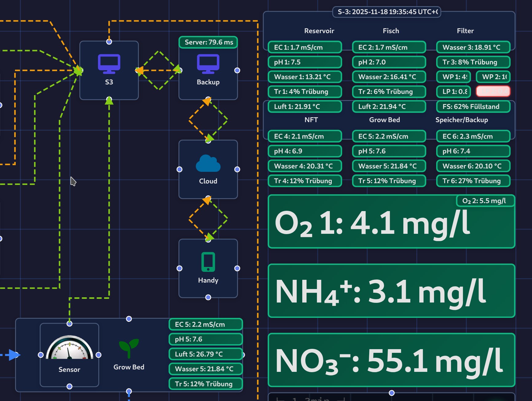The width and height of the screenshot is (532, 401).
Task: Open the Cloud node icon
Action: click(x=208, y=163)
